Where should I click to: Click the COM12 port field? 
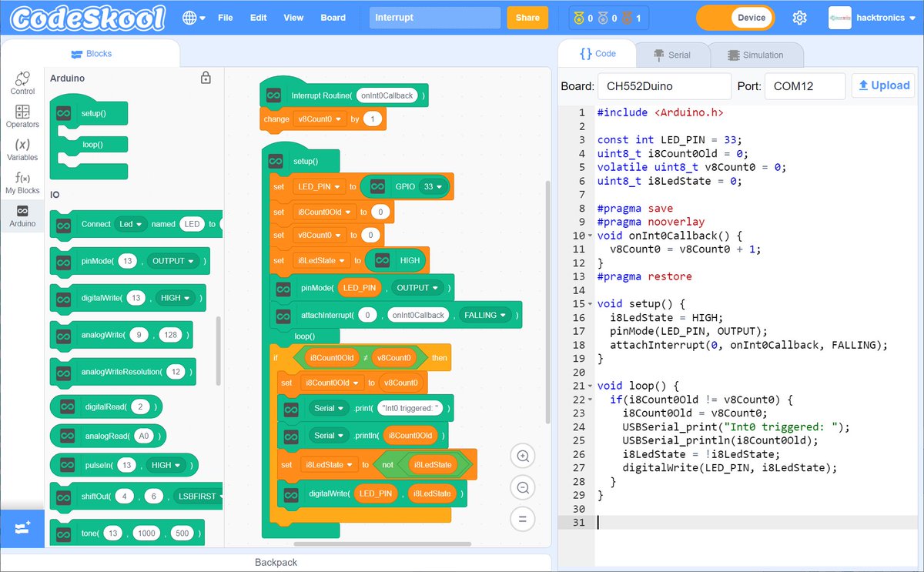805,86
